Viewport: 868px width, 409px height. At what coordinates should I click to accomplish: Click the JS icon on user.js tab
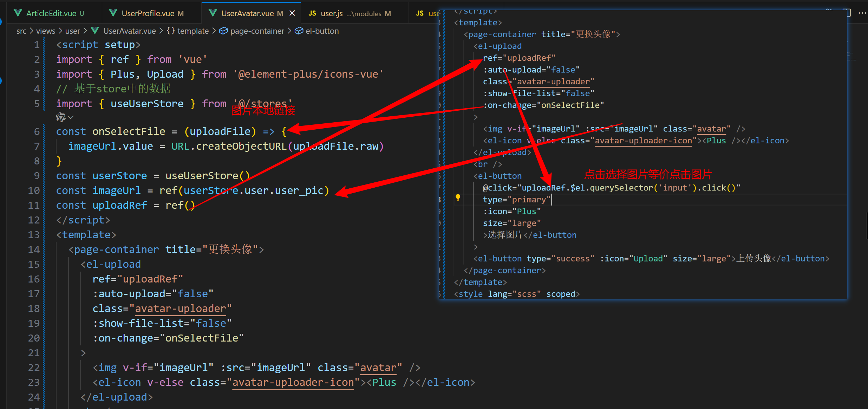(312, 13)
